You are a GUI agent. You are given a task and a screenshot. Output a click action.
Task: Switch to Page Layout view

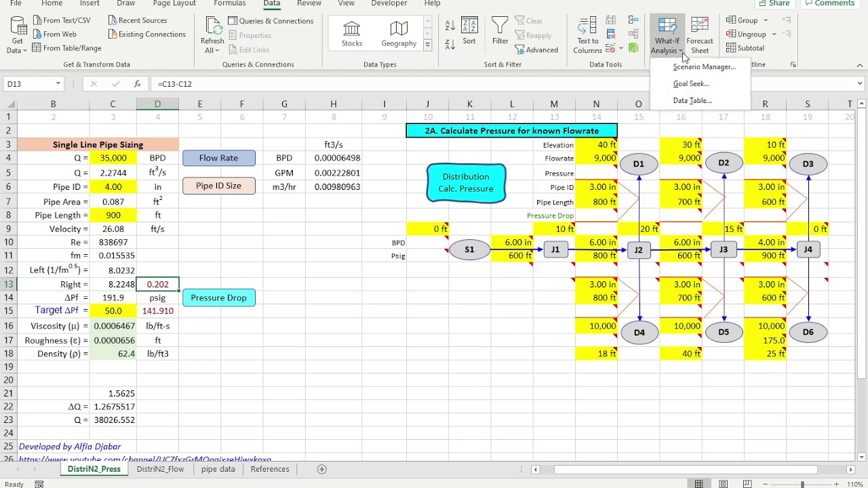pyautogui.click(x=724, y=484)
